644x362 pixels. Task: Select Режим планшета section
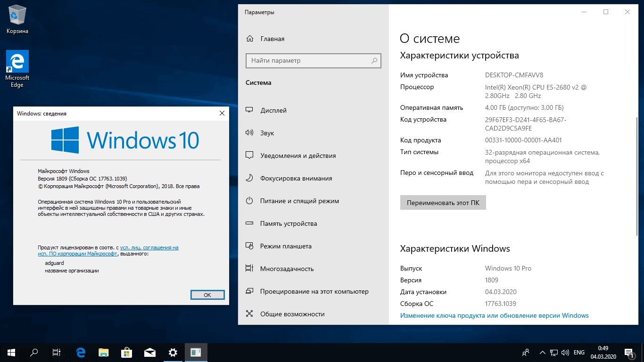tap(314, 246)
